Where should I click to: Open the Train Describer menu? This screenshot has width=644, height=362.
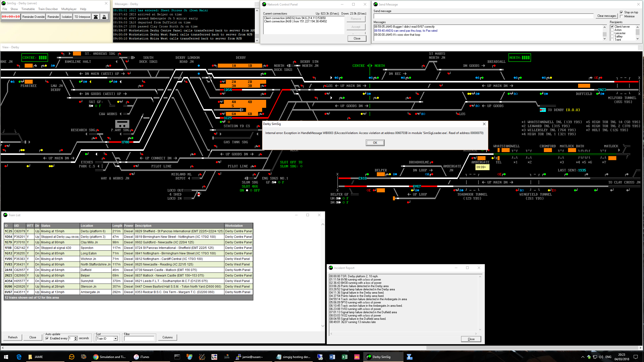pyautogui.click(x=48, y=9)
